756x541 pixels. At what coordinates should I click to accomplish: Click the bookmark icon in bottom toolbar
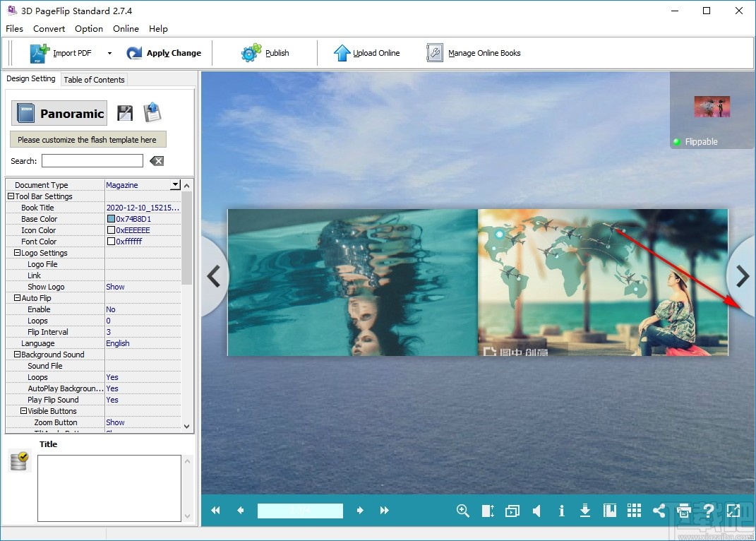(x=610, y=511)
